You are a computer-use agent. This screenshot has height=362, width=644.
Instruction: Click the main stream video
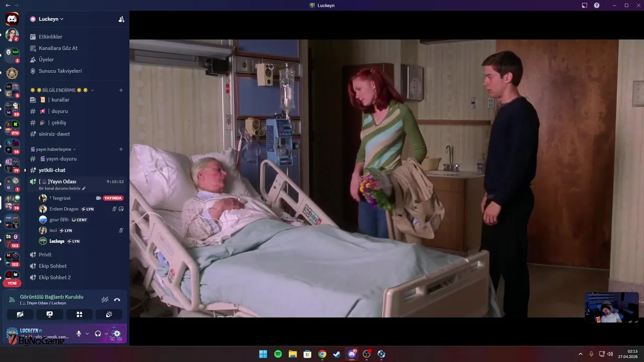click(386, 178)
